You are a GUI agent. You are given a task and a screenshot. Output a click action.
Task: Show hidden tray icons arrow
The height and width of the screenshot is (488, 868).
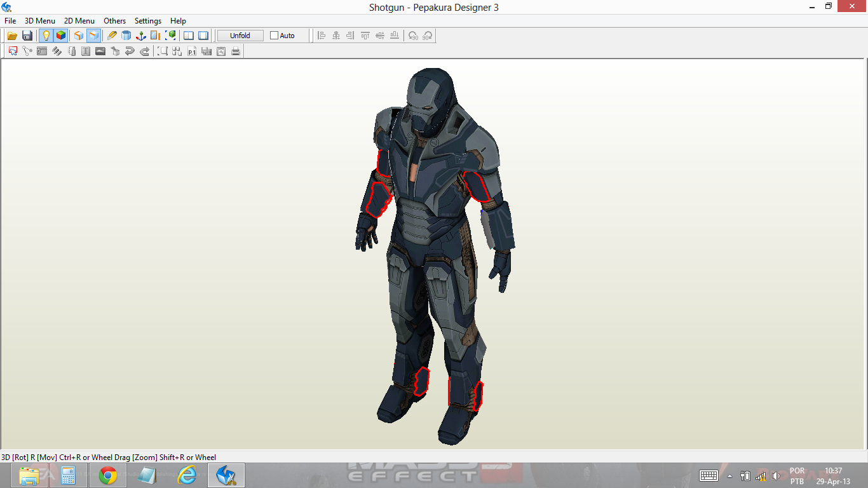729,476
